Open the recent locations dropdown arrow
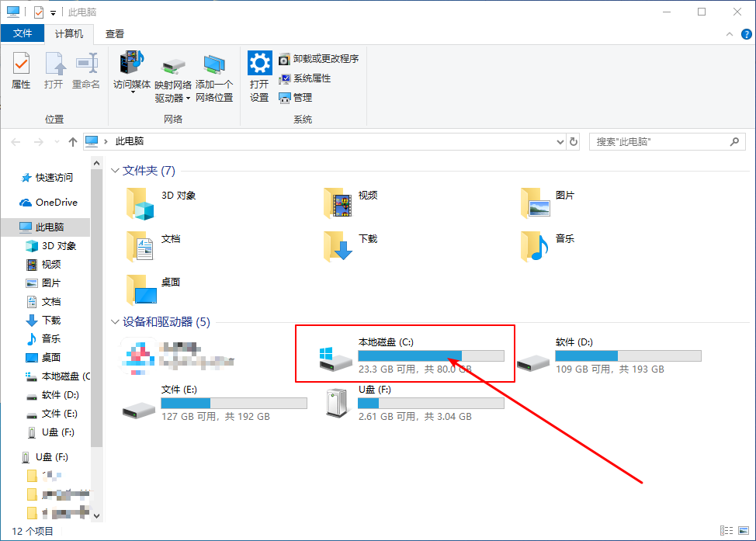 [57, 142]
